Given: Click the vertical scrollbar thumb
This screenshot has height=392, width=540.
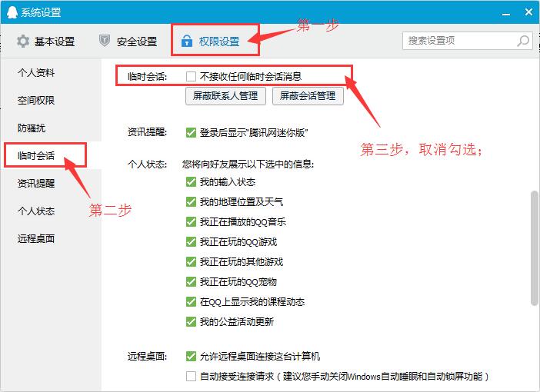Looking at the screenshot, I should [535, 246].
